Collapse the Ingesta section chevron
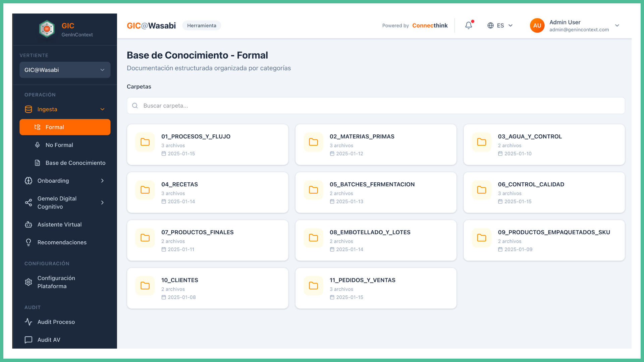This screenshot has height=362, width=644. [x=102, y=109]
